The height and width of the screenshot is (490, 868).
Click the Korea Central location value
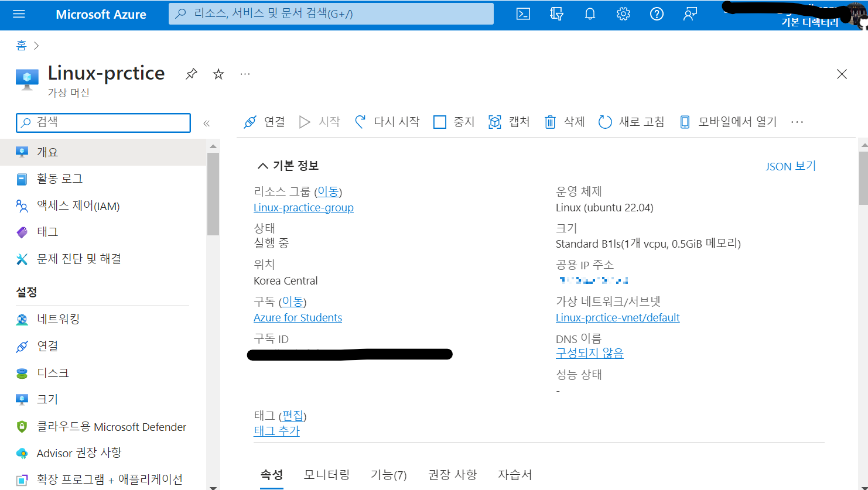(x=286, y=281)
